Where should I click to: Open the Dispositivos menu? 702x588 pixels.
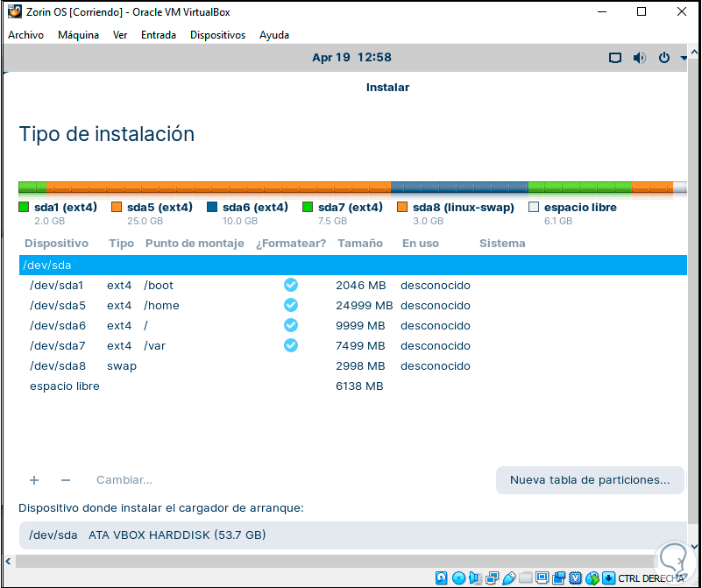(x=217, y=35)
